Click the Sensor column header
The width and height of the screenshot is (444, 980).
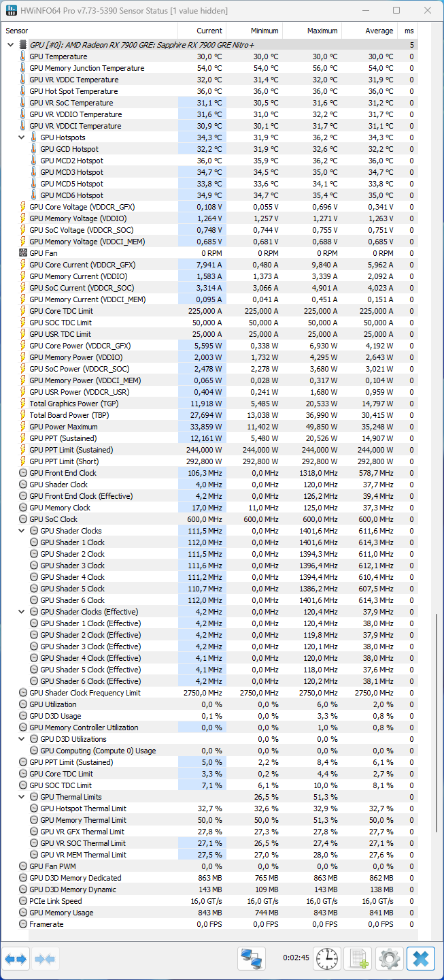point(89,31)
